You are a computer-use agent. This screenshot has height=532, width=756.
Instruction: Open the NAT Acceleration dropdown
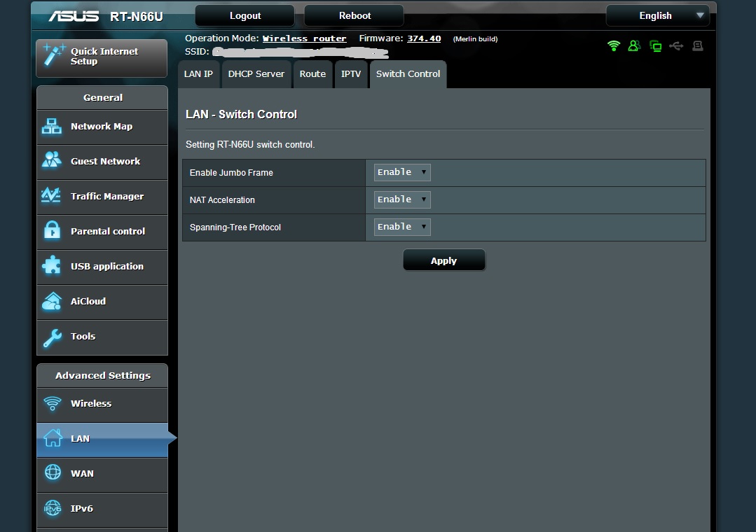tap(402, 199)
